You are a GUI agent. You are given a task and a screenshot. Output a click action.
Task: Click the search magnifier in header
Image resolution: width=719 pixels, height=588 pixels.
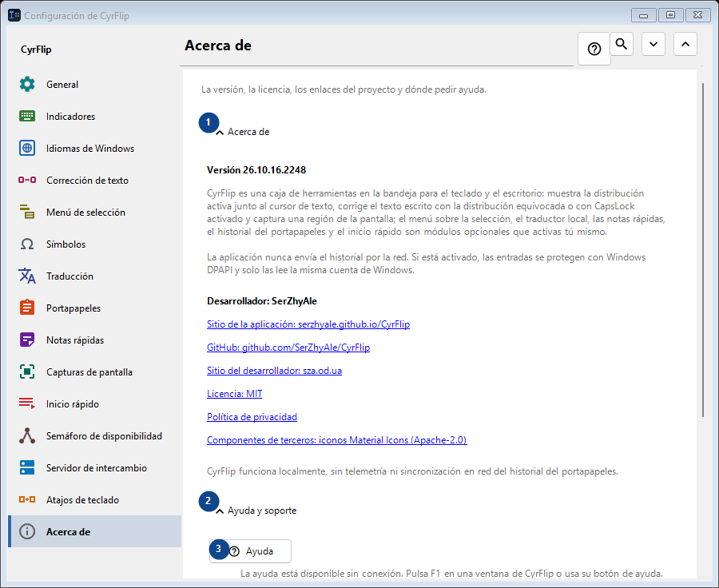point(622,44)
